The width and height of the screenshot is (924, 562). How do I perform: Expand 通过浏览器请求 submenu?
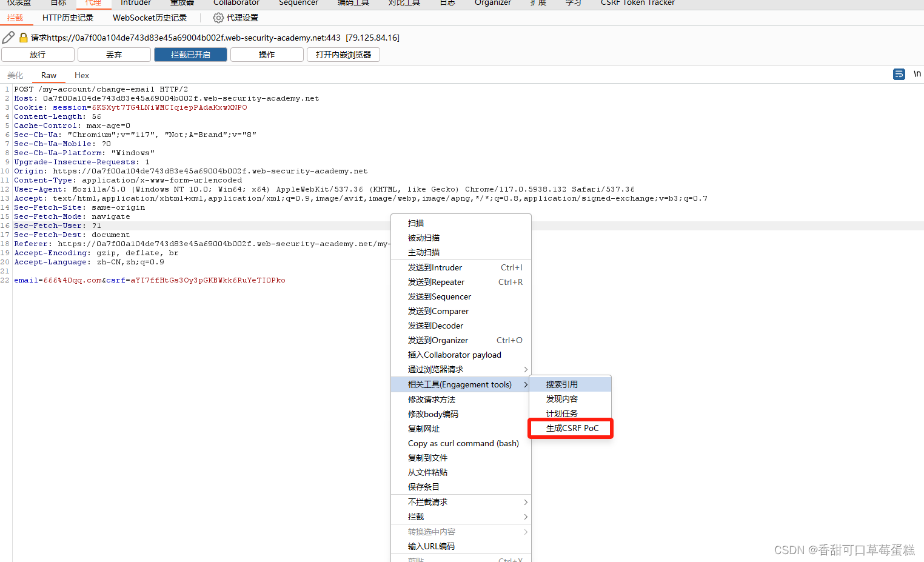tap(461, 369)
